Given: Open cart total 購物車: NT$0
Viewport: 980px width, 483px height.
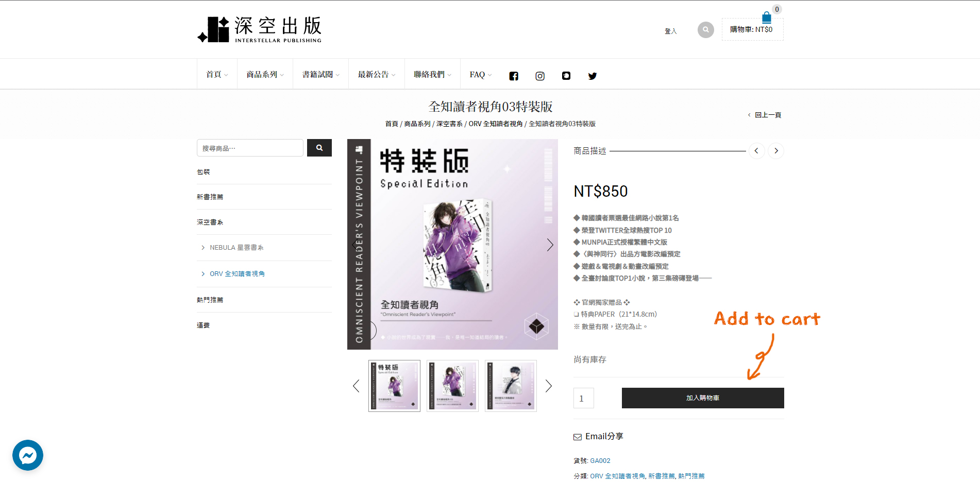Looking at the screenshot, I should [751, 30].
